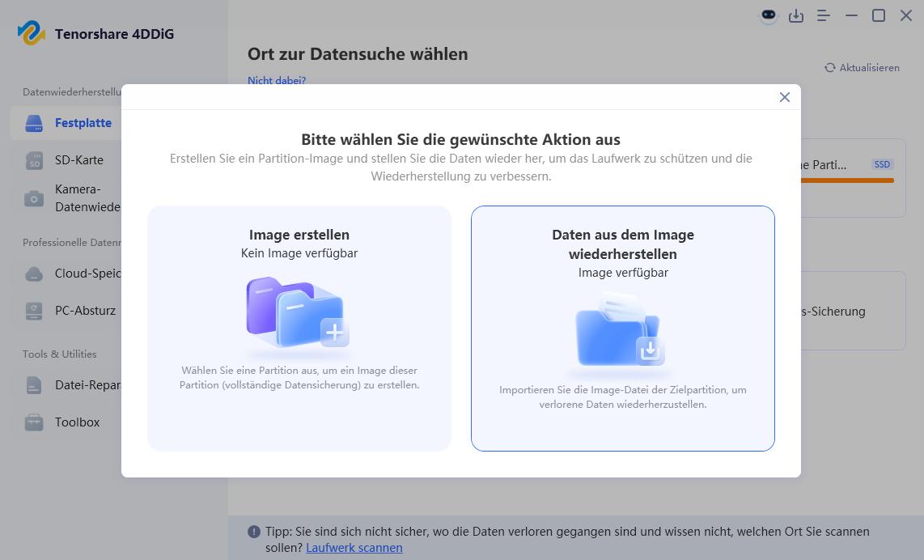The width and height of the screenshot is (924, 560).
Task: Open the Laufwerk scannen link
Action: pos(354,548)
